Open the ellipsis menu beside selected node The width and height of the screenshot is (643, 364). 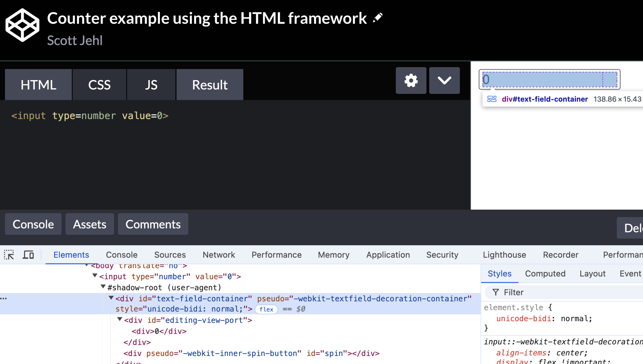click(4, 298)
